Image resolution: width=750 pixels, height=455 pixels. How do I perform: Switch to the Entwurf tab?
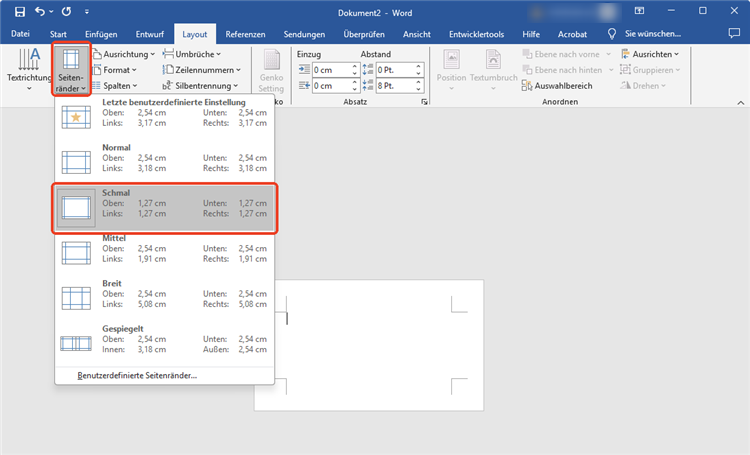coord(150,34)
